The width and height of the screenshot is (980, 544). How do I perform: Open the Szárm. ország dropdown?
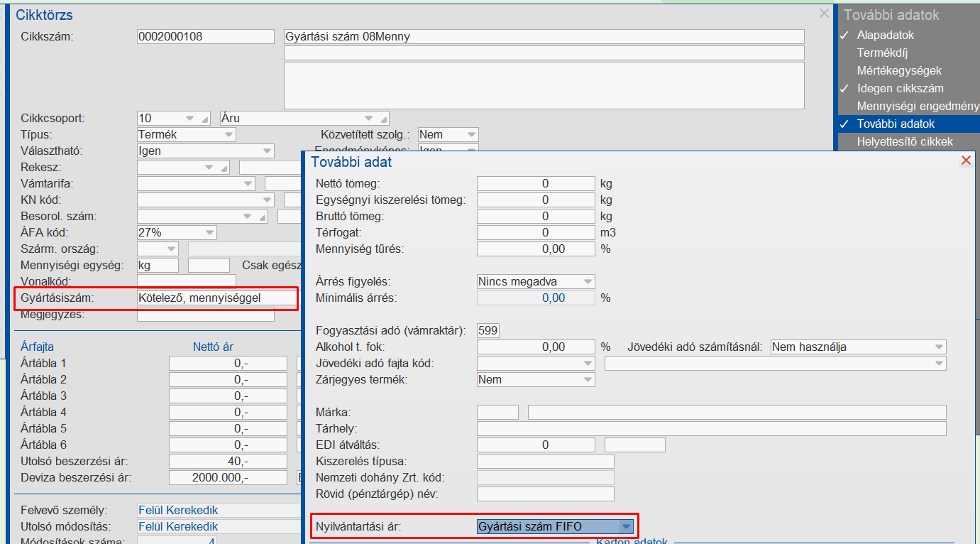click(171, 249)
